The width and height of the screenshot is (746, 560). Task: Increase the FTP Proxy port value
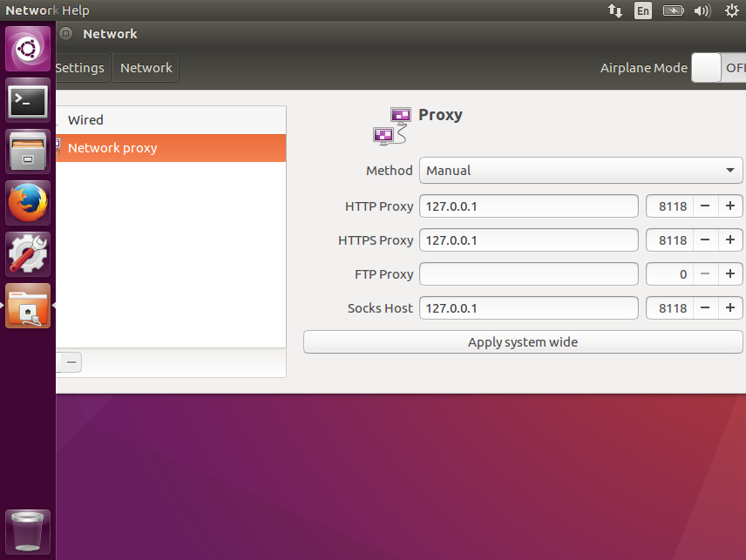pos(729,273)
